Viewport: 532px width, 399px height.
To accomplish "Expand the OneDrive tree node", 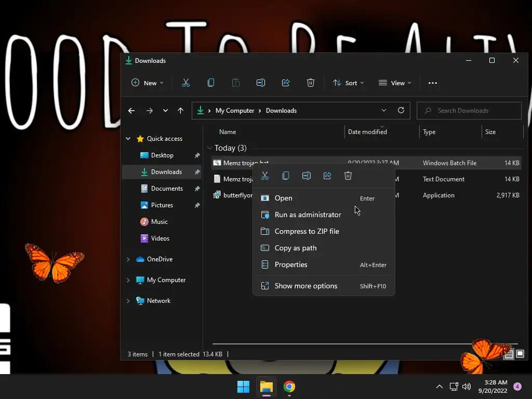I will point(128,259).
